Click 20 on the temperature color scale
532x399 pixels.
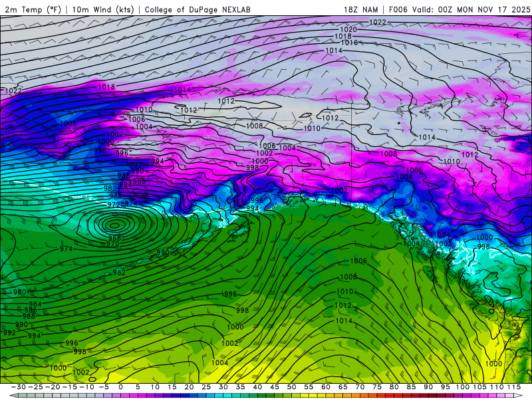pos(189,387)
